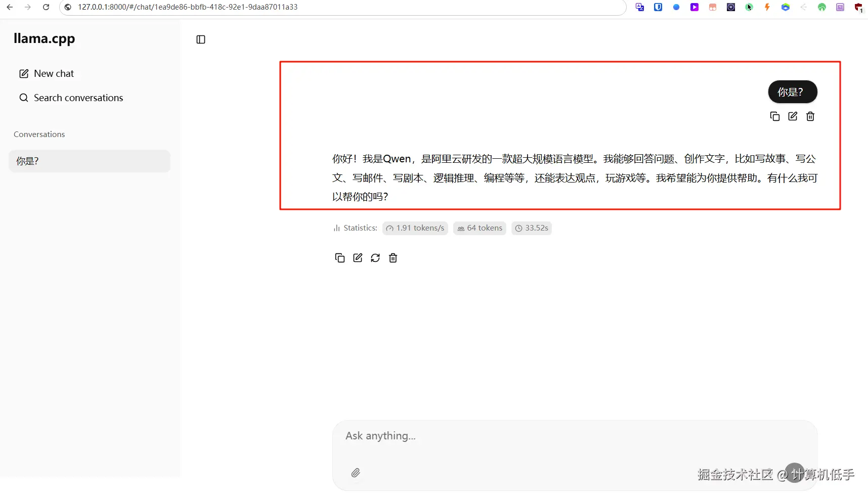Edit the assistant's Qwen response
This screenshot has width=868, height=495.
pos(358,258)
